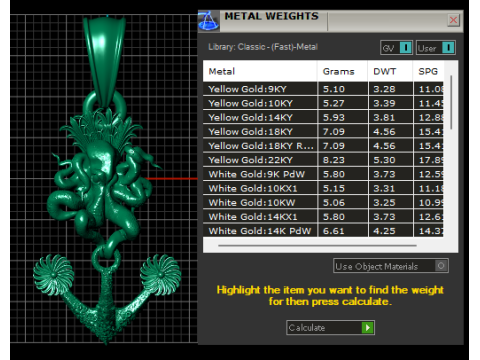480x360 pixels.
Task: Click the pendant bail at top of model
Action: click(x=104, y=62)
